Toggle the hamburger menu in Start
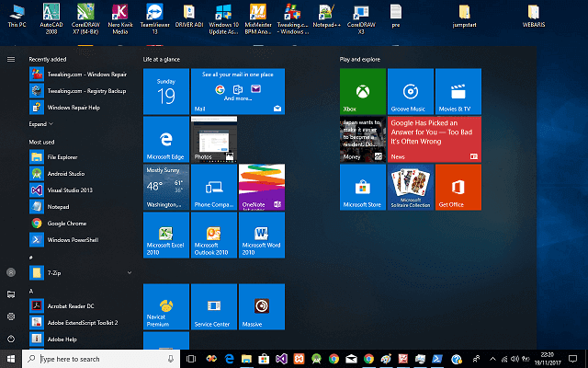The width and height of the screenshot is (588, 368). 11,59
